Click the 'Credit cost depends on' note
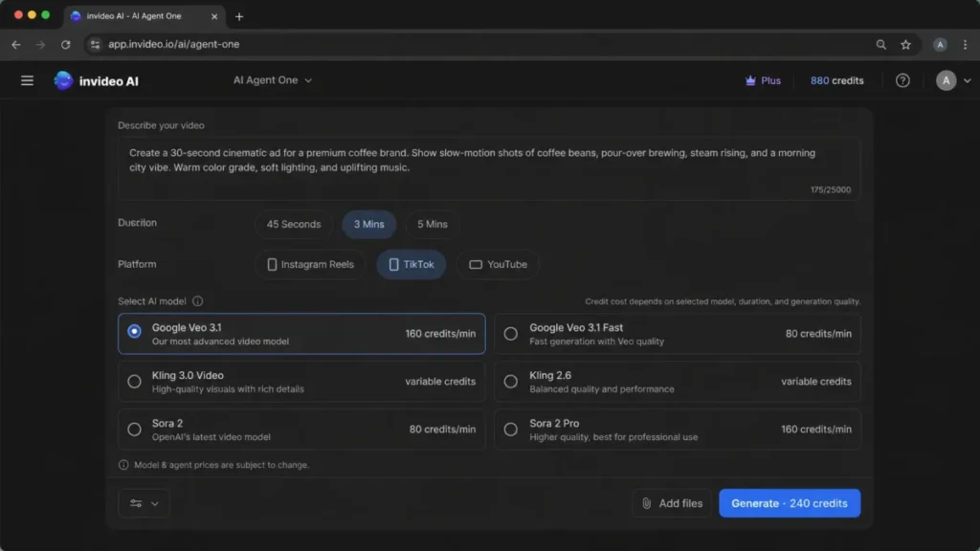 click(723, 301)
